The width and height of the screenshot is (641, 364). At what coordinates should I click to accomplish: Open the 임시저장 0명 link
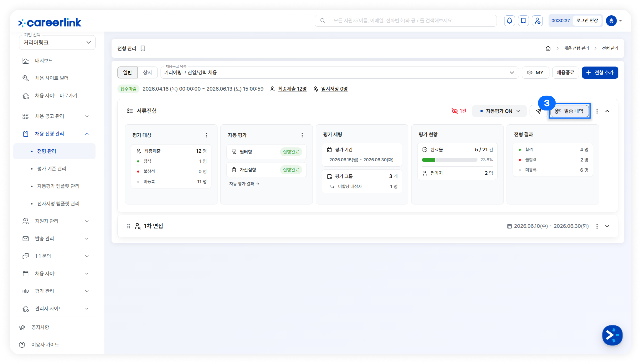coord(334,89)
